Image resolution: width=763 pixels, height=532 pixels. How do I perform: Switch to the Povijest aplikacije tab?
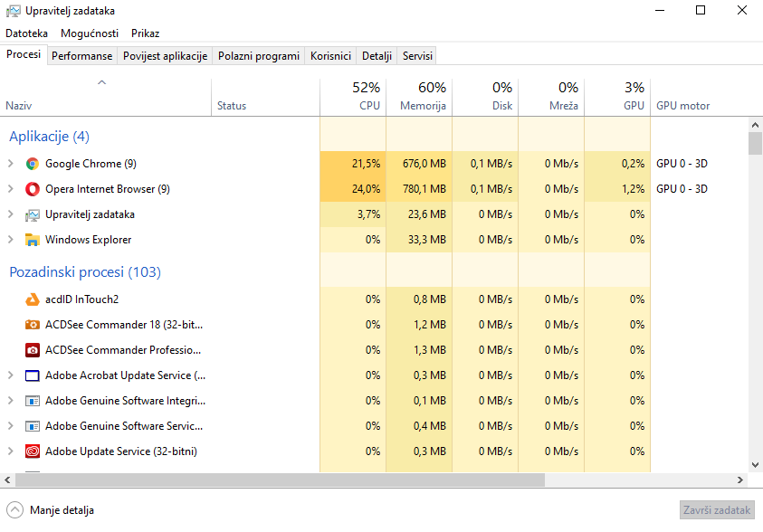165,56
